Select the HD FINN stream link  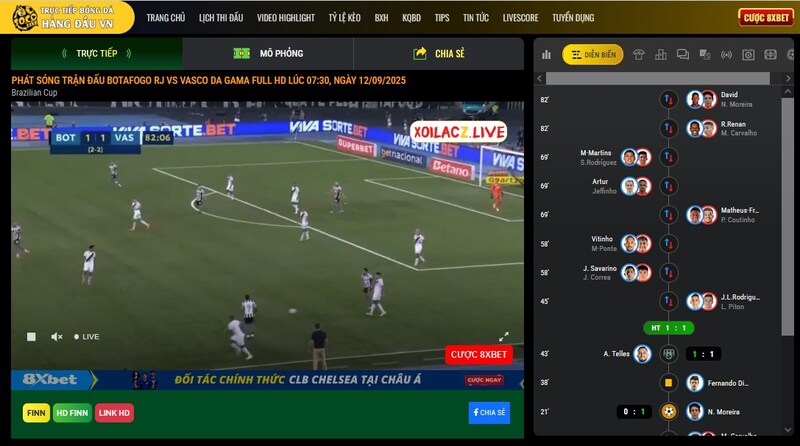(x=72, y=413)
